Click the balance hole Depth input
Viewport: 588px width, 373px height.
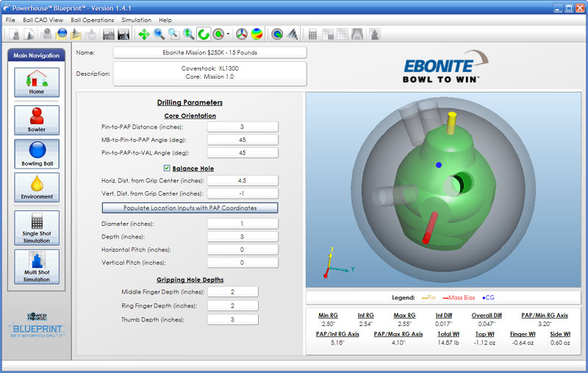243,237
